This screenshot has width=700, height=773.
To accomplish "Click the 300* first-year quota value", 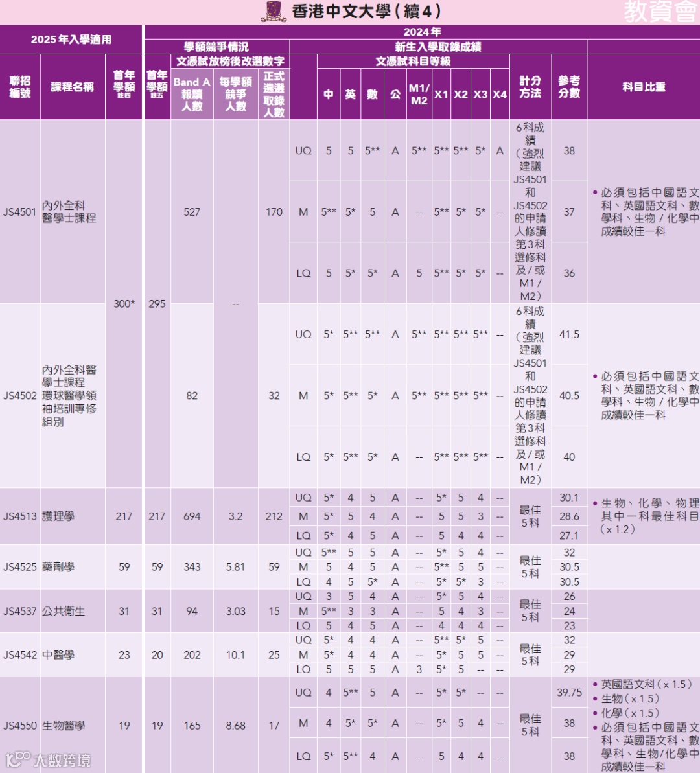I will click(x=124, y=304).
